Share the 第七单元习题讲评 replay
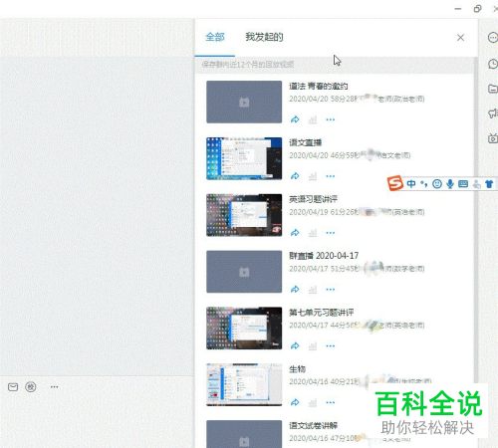Viewport: 498px width, 448px height. click(x=295, y=346)
